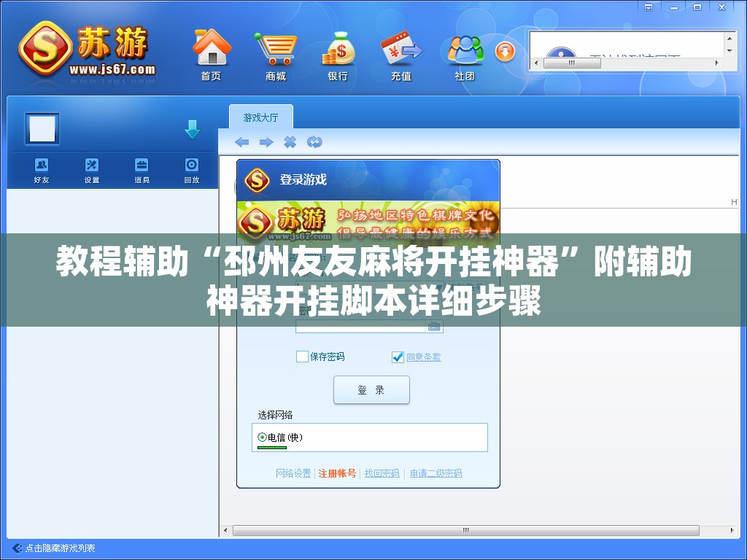The image size is (747, 560).
Task: Open the 同意条款 terms link
Action: point(424,357)
